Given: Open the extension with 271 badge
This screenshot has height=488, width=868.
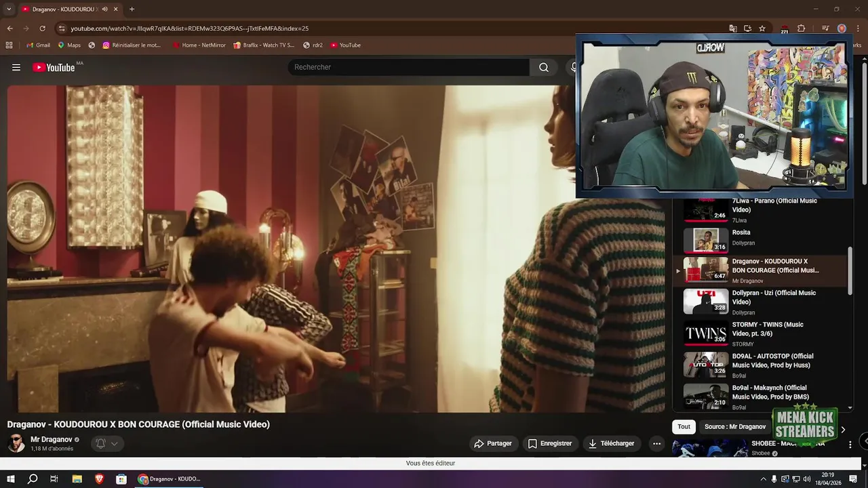Looking at the screenshot, I should (x=785, y=28).
